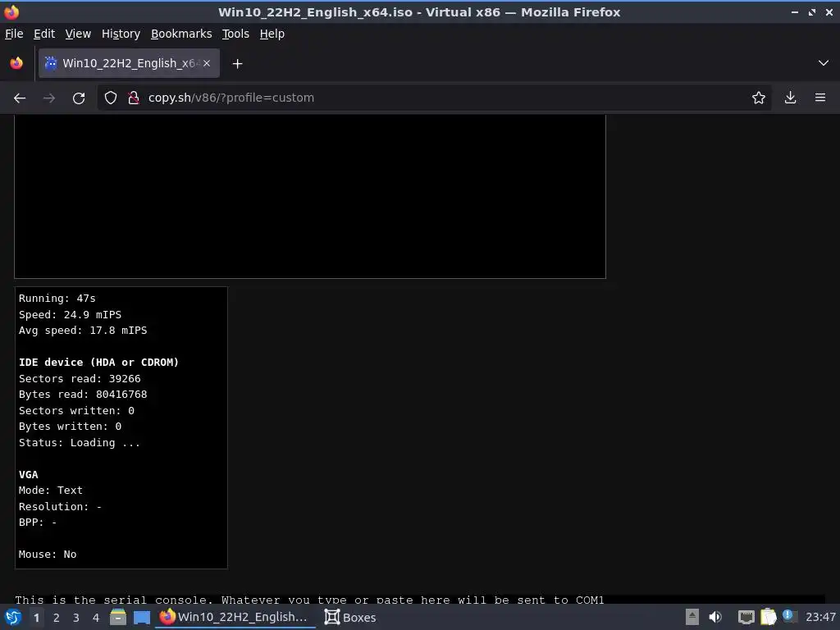The image size is (840, 630).
Task: Click the "Mouse: No" line
Action: click(48, 555)
